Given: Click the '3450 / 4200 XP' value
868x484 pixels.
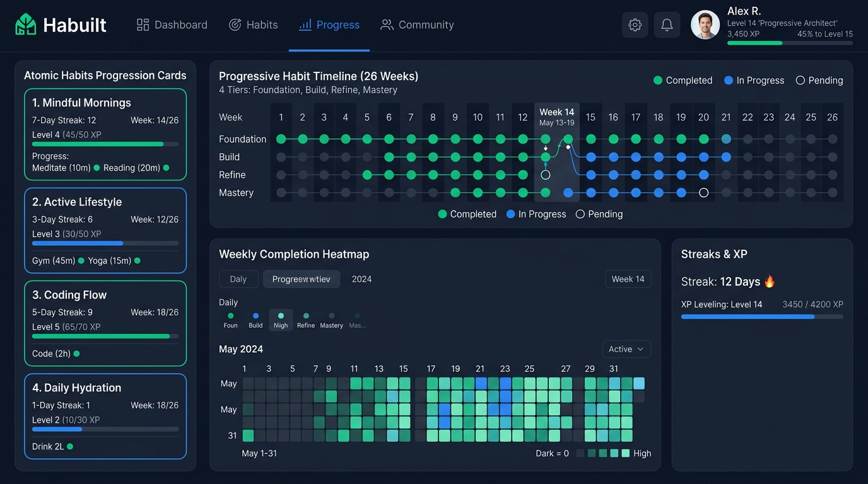Looking at the screenshot, I should (812, 304).
